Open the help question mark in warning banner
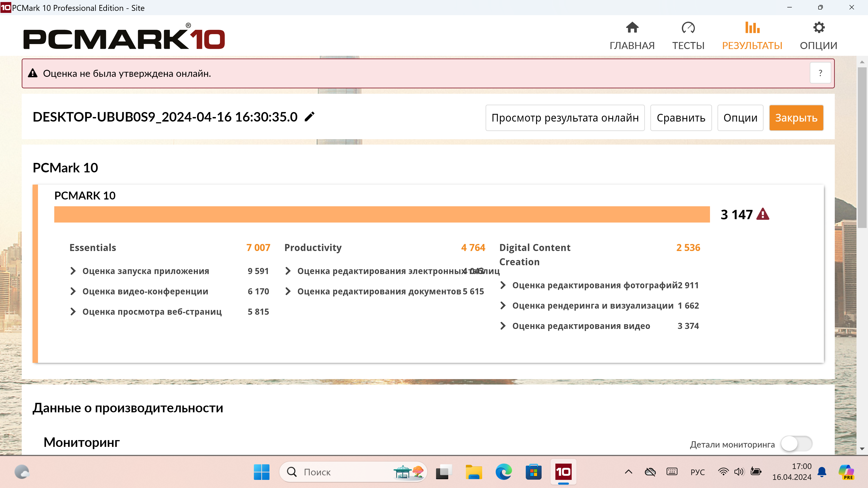The width and height of the screenshot is (868, 488). click(x=820, y=73)
